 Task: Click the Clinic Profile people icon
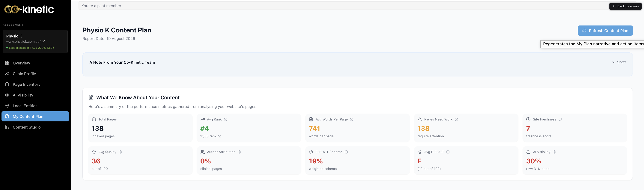7,74
